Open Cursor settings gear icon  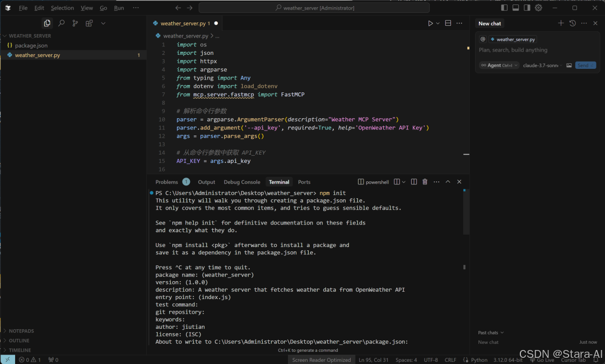(539, 8)
